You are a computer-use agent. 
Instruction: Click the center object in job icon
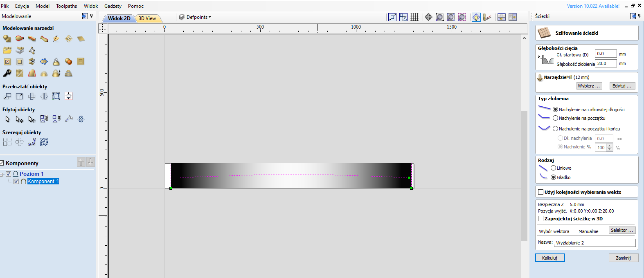pos(68,96)
